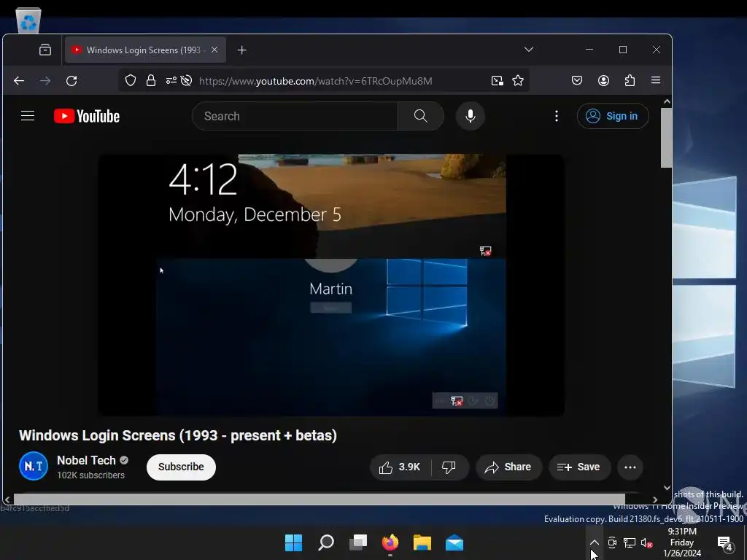This screenshot has height=560, width=747.
Task: Open the Firefox account icon
Action: pos(603,80)
